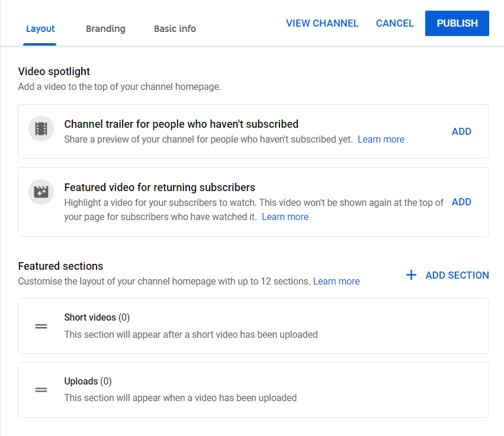Open Learn more about channel trailers

tap(381, 139)
